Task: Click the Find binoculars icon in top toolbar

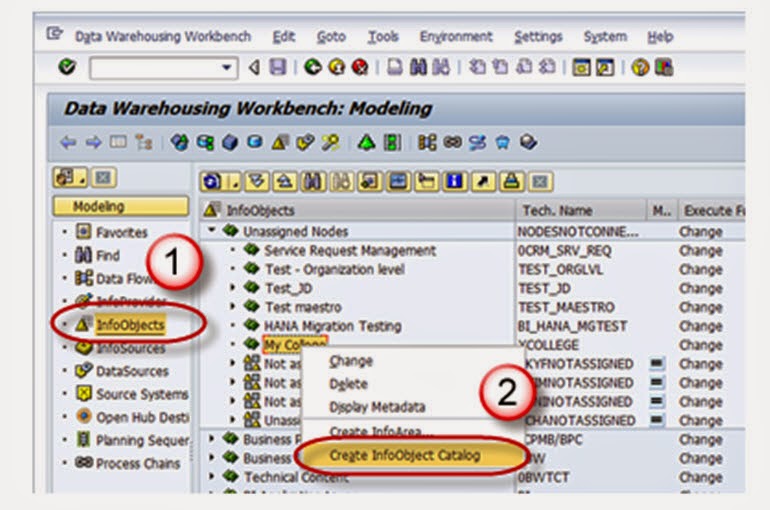Action: tap(418, 67)
